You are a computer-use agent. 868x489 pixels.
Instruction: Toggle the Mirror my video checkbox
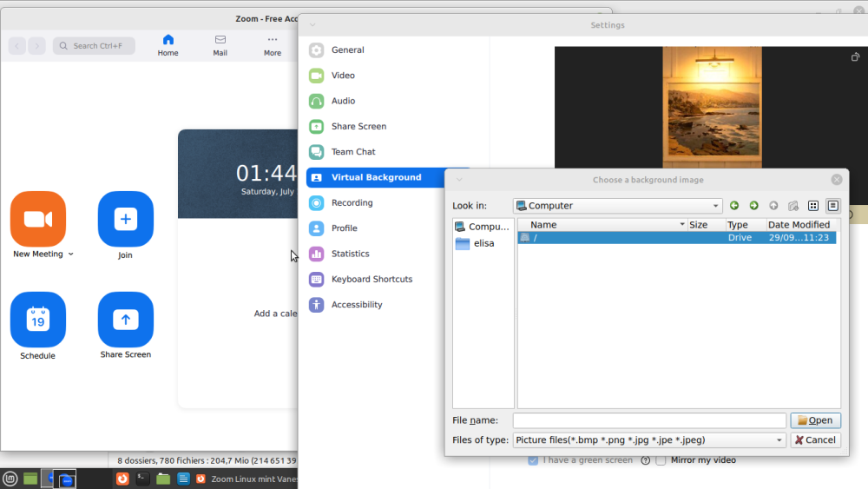[x=661, y=460]
